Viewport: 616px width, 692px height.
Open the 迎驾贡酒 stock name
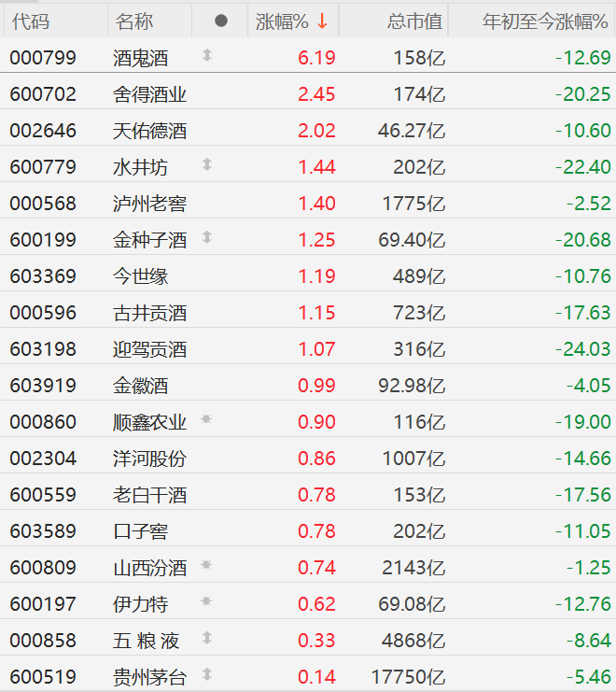tap(150, 349)
